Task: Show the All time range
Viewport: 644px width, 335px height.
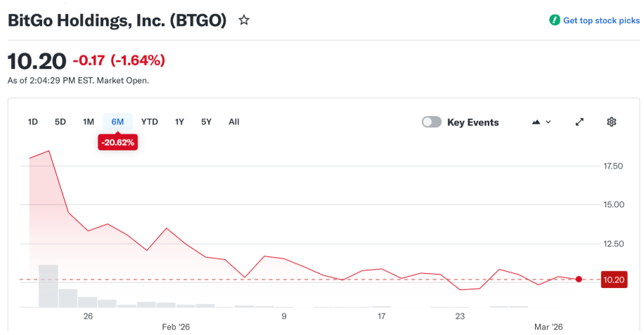Action: 234,121
